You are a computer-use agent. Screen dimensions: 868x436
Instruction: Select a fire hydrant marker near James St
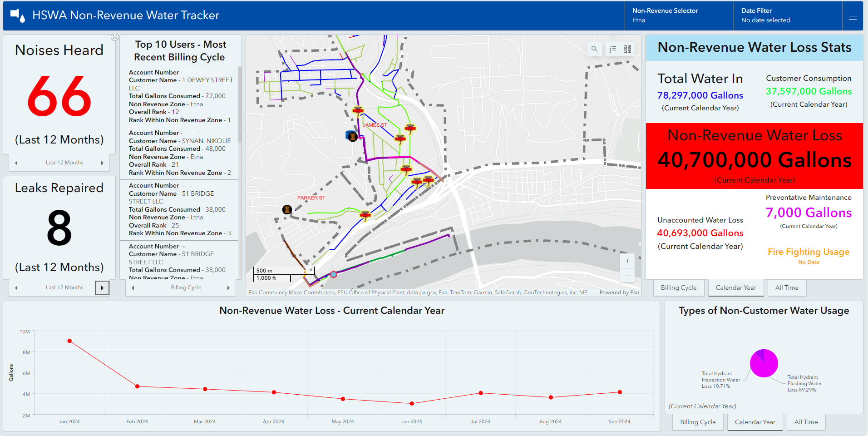[x=358, y=109]
